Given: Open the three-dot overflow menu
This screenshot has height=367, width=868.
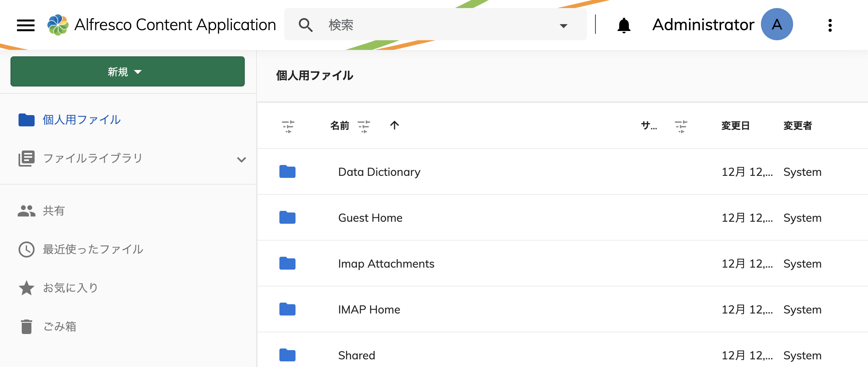Looking at the screenshot, I should 829,25.
